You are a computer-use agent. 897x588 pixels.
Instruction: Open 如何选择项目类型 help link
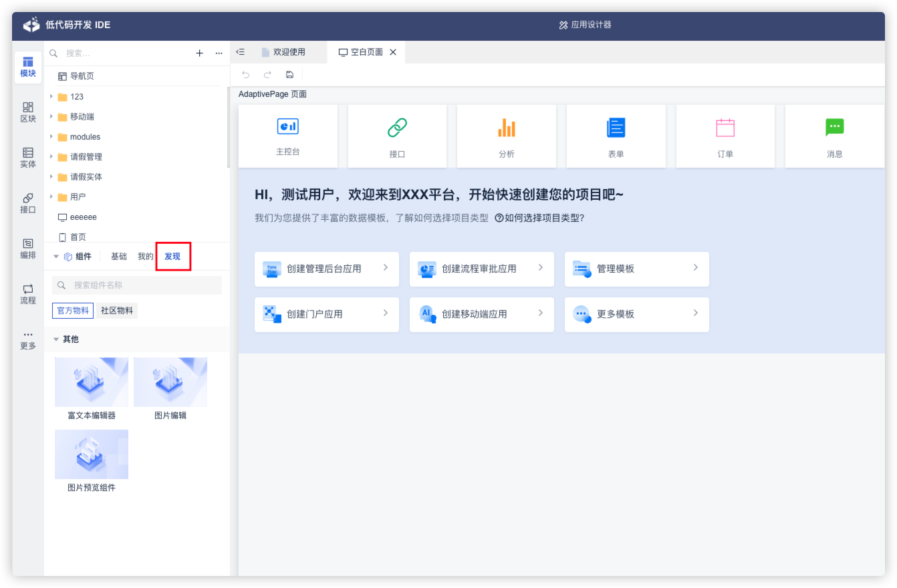click(539, 218)
